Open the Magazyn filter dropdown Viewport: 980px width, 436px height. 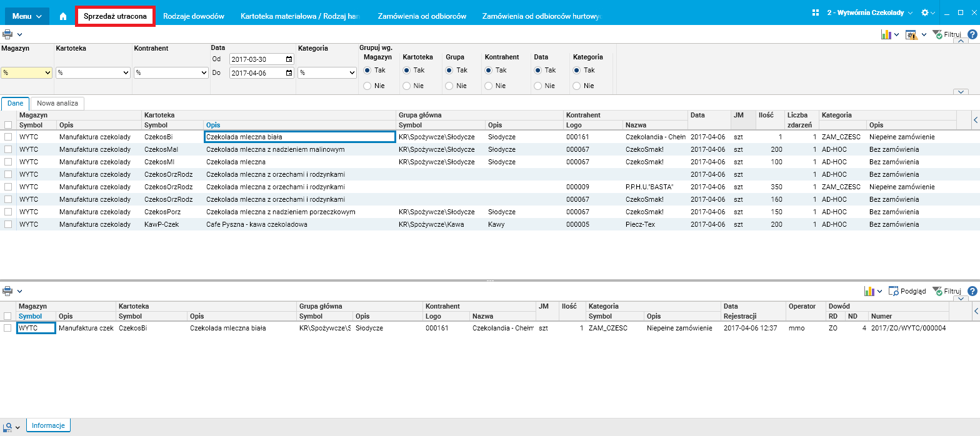tap(26, 72)
